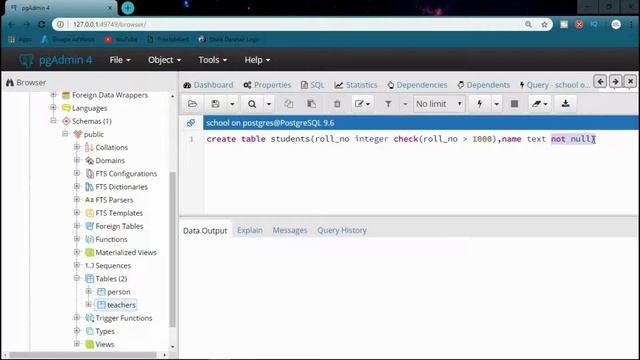Open execute options dropdown arrow
640x360 pixels.
coord(496,104)
